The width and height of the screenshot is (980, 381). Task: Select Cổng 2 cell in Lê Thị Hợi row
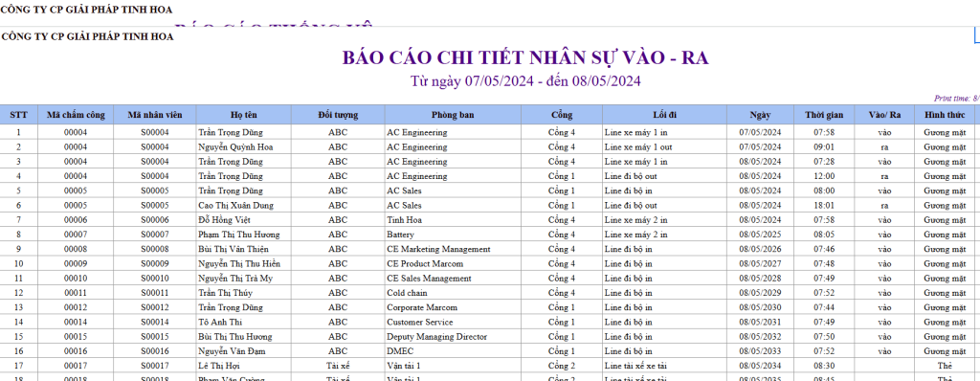click(x=562, y=366)
